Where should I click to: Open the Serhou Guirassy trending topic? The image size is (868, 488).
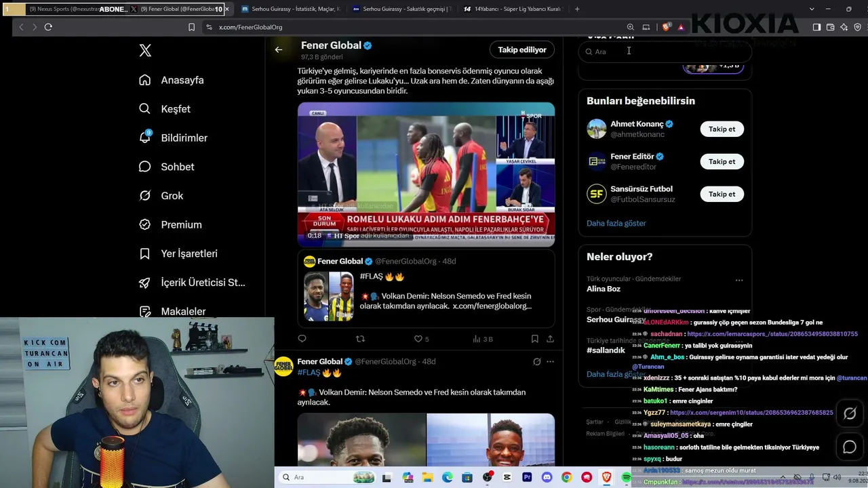coord(616,319)
